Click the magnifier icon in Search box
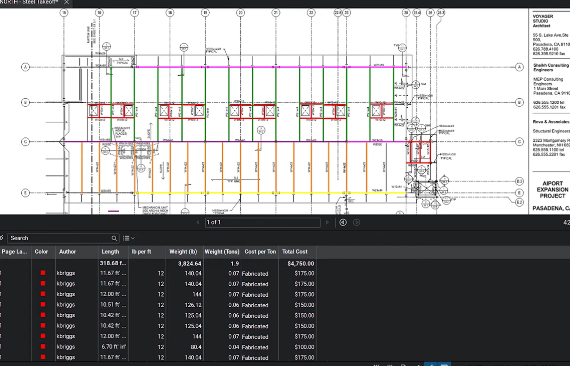This screenshot has height=366, width=570. tap(114, 238)
